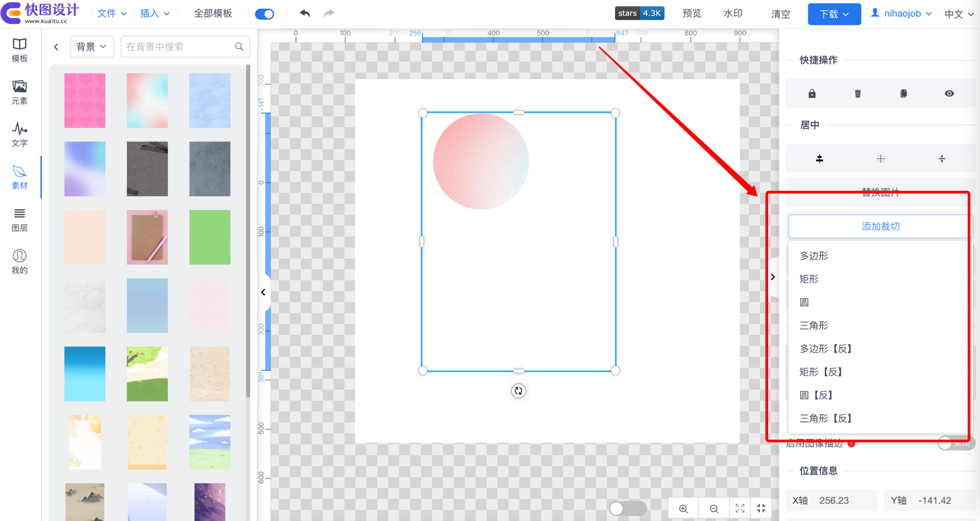Click the left panel vertical scrollbar

(x=248, y=231)
